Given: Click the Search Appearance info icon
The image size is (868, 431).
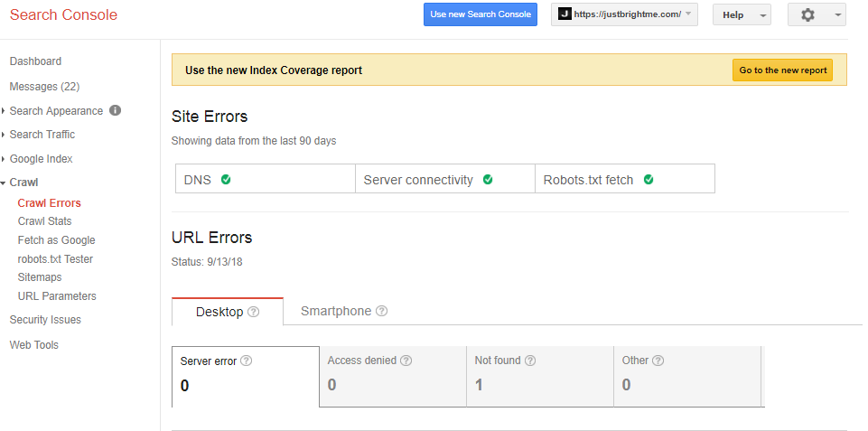Looking at the screenshot, I should tap(115, 110).
